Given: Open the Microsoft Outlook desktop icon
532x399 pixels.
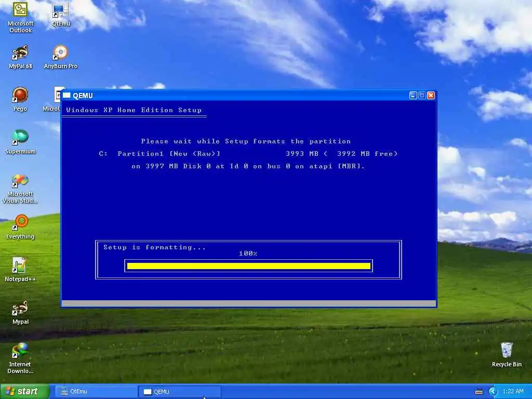Looking at the screenshot, I should point(20,17).
